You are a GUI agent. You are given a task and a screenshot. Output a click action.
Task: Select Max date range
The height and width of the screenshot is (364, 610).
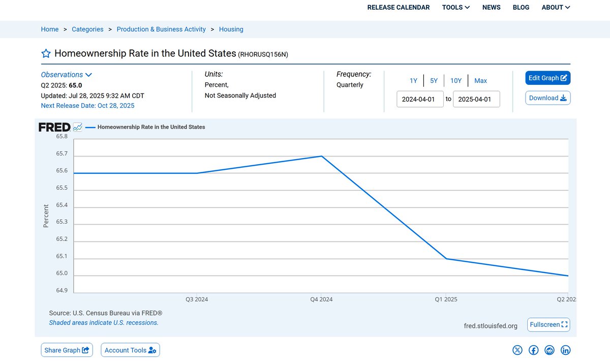[x=480, y=81]
